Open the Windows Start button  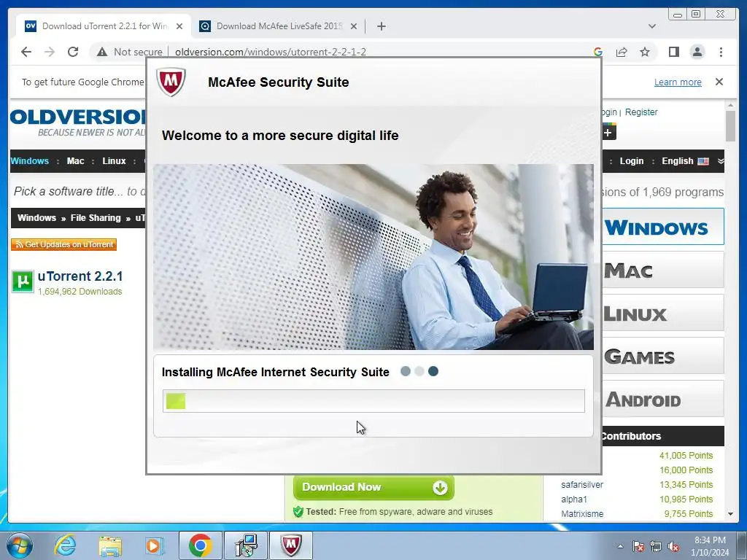(x=19, y=545)
